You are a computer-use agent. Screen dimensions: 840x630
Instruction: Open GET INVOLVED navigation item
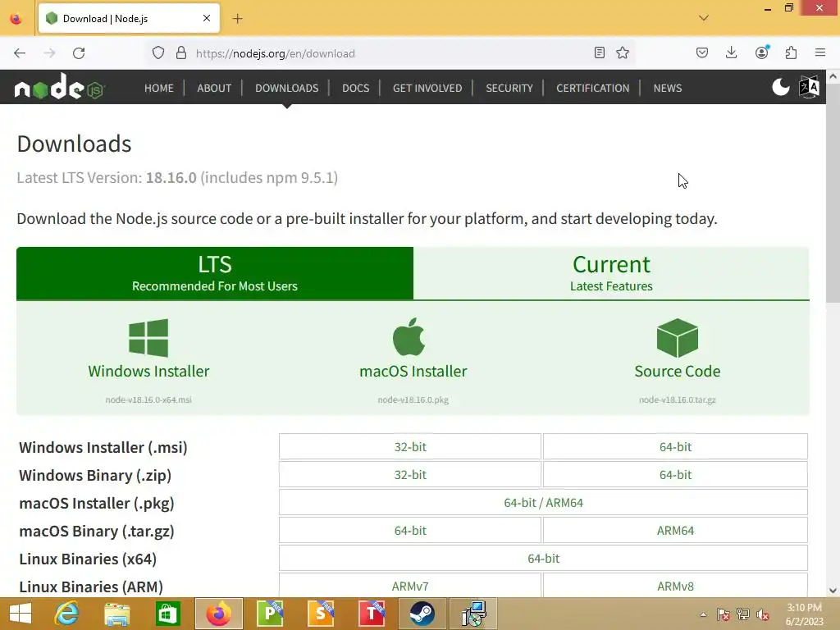[427, 88]
